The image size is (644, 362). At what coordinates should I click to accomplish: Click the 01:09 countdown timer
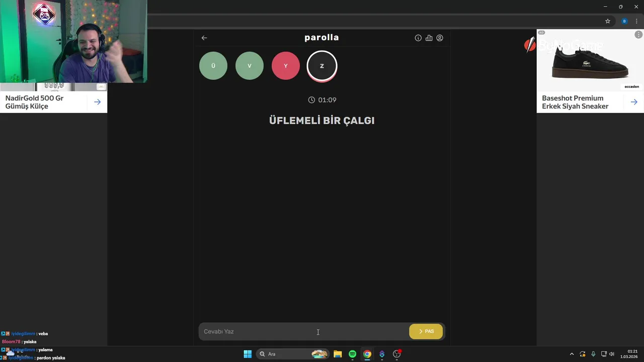[322, 100]
